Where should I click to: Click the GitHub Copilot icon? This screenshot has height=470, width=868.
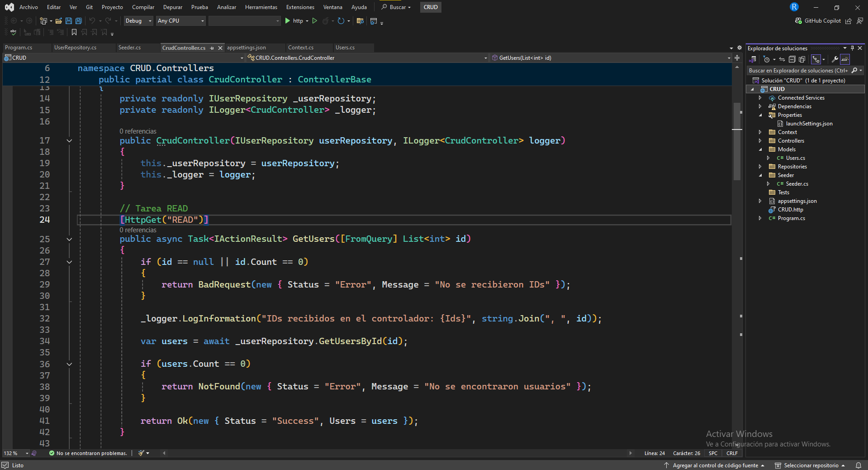pos(798,21)
